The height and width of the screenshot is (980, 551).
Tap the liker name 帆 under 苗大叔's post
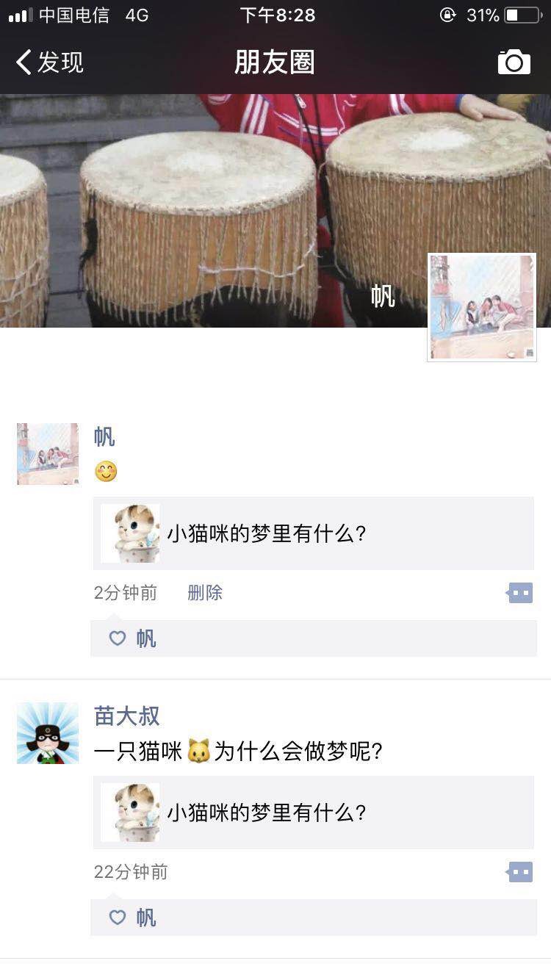click(x=146, y=918)
